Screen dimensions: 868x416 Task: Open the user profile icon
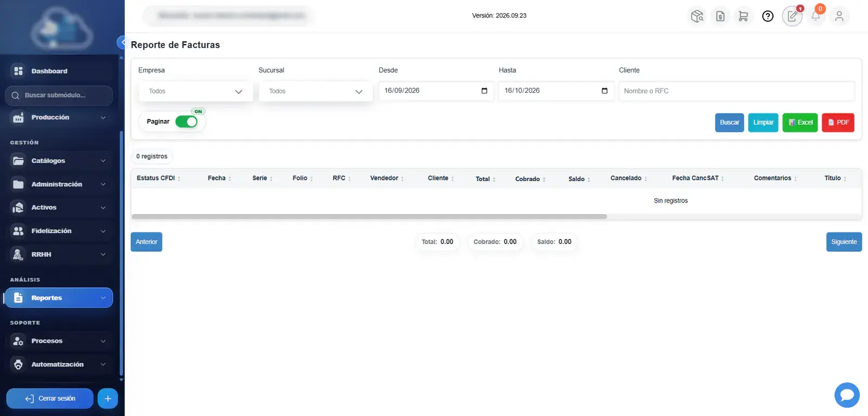(839, 16)
